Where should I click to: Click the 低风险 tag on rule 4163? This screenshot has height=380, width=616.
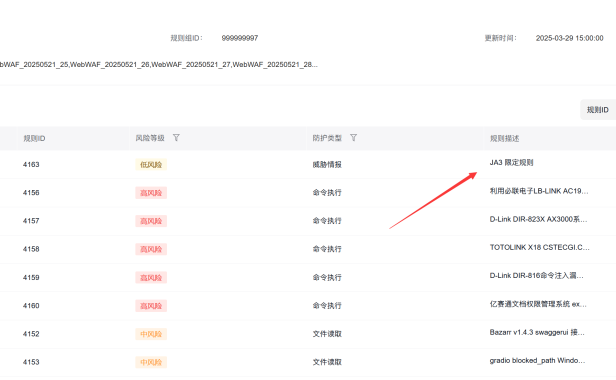click(x=151, y=165)
